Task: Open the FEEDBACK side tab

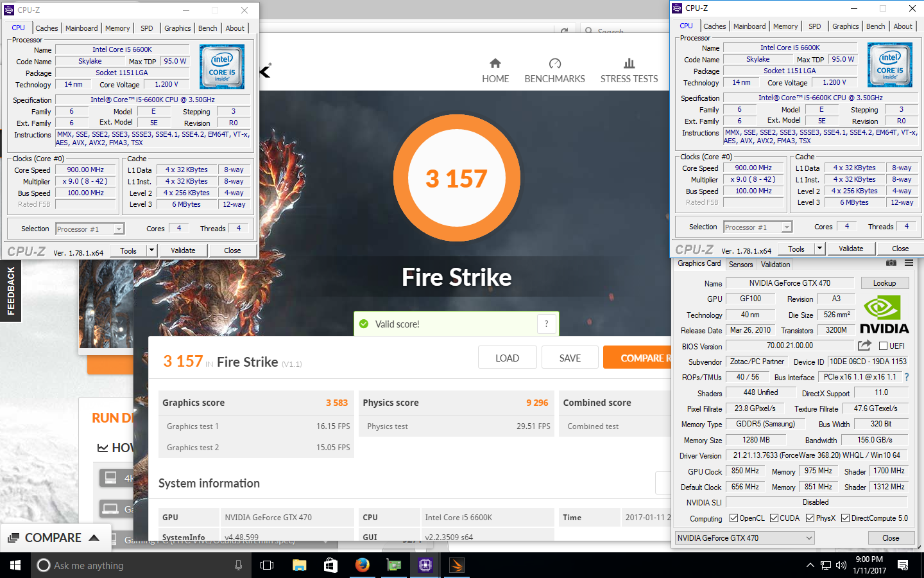Action: point(10,291)
